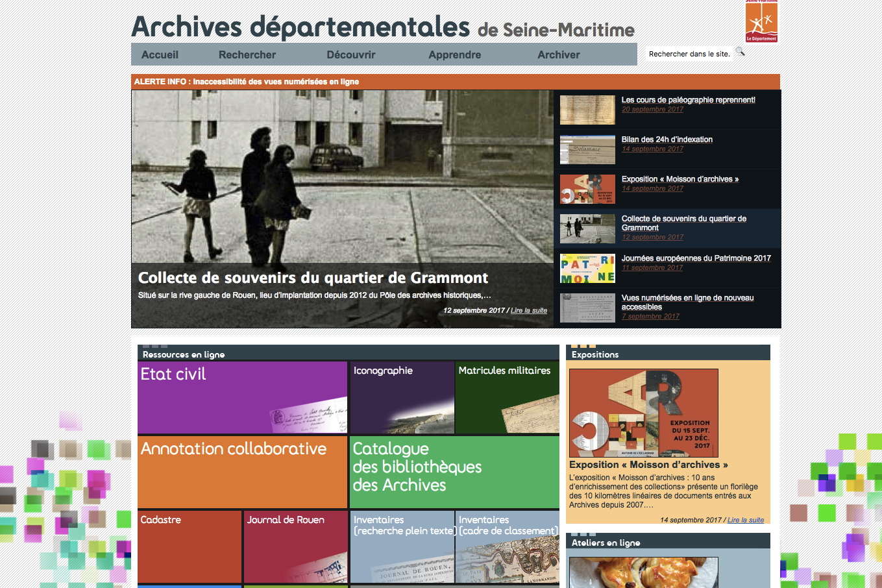
Task: Open 'Vues numérisées en ligne de nouveau accessibles'
Action: pyautogui.click(x=688, y=302)
